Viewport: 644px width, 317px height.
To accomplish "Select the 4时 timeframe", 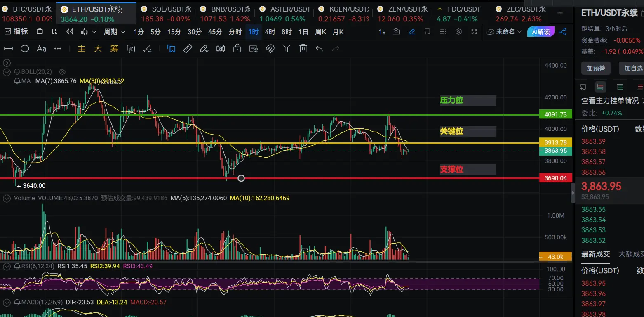I will point(270,32).
